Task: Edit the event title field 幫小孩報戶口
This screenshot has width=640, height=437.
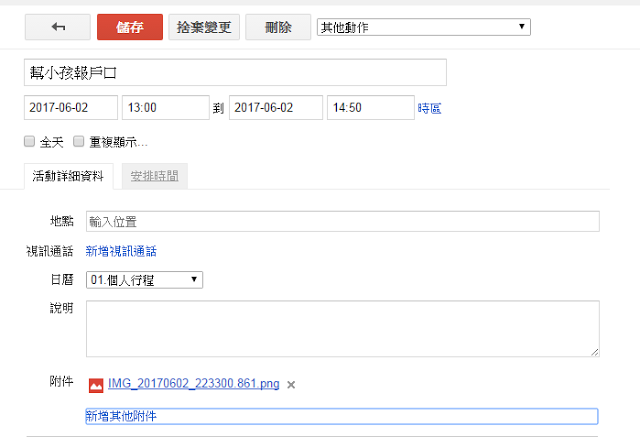Action: click(x=236, y=73)
